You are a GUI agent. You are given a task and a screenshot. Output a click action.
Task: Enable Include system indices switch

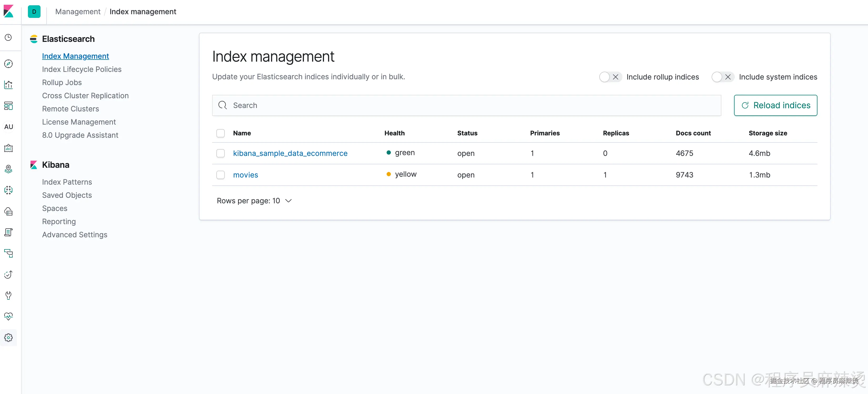722,77
